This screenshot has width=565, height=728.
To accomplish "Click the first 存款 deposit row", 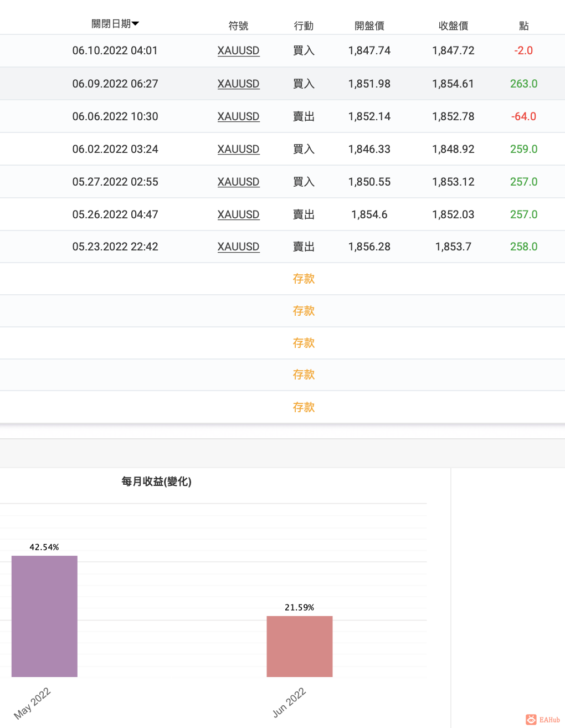I will pyautogui.click(x=304, y=279).
